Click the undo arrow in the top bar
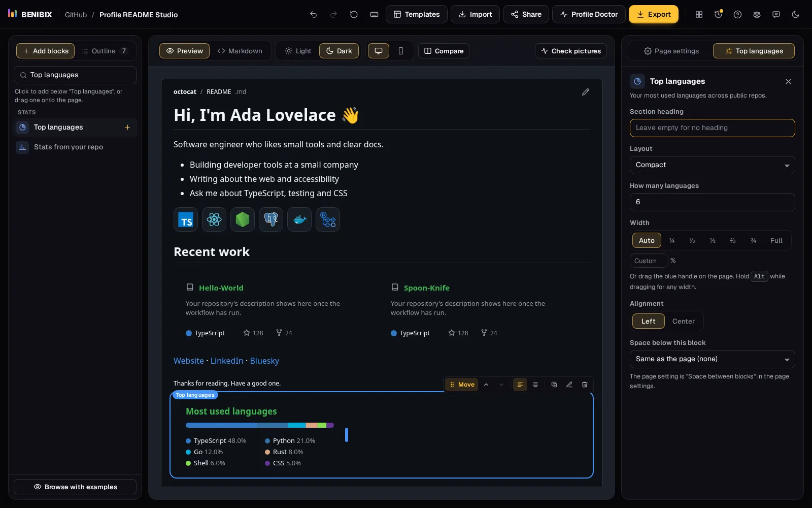This screenshot has height=508, width=812. [x=313, y=14]
